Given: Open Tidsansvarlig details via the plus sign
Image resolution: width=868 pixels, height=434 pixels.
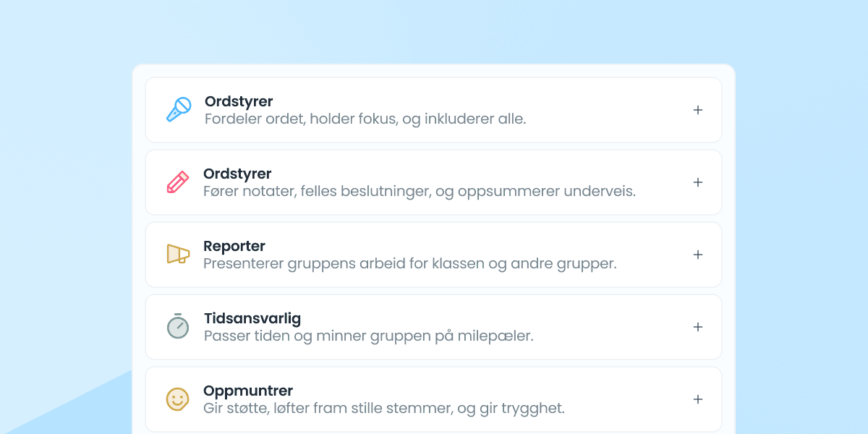Looking at the screenshot, I should pyautogui.click(x=698, y=327).
